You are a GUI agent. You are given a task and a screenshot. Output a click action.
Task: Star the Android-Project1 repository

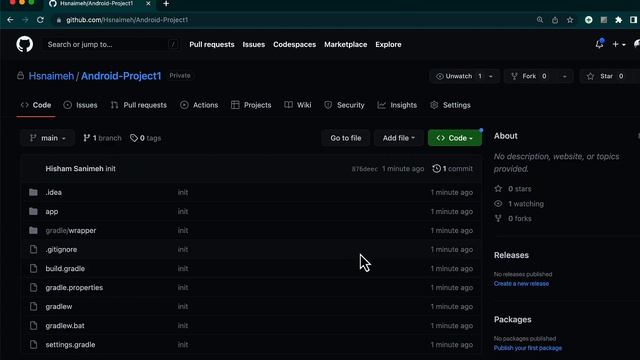tap(606, 76)
